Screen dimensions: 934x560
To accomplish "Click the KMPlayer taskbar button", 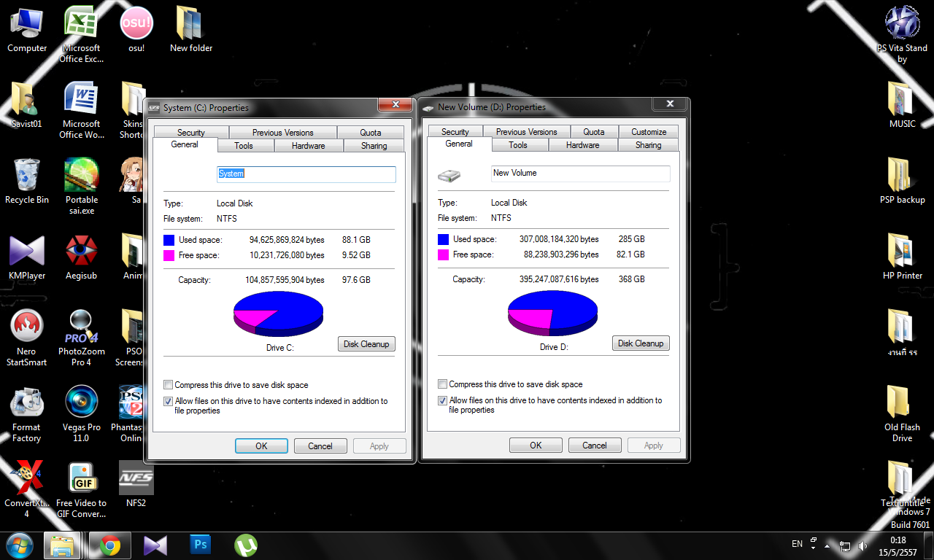I will tap(155, 545).
